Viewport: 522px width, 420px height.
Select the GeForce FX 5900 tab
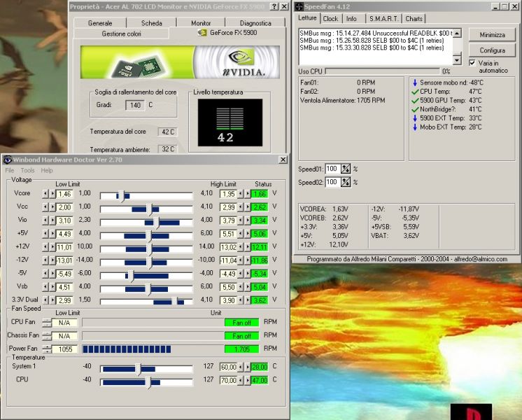pos(227,32)
